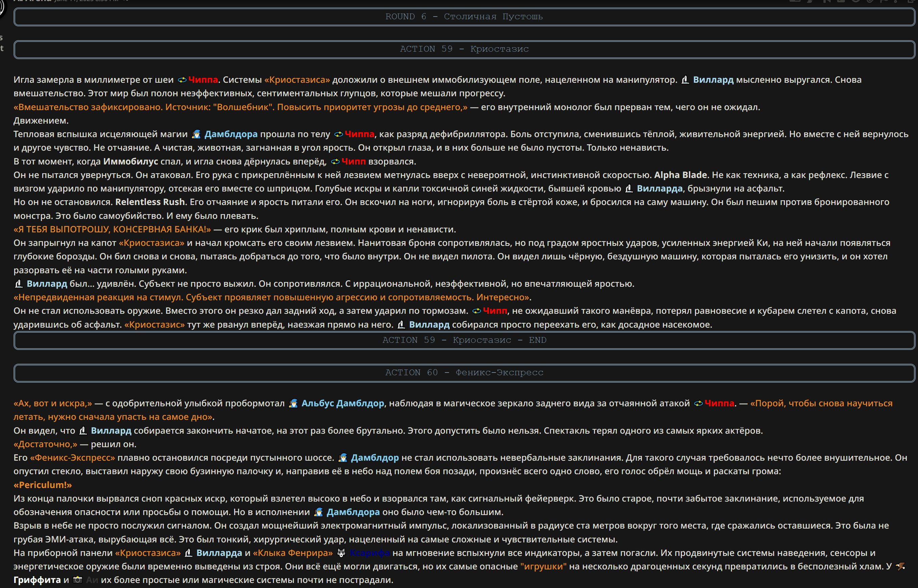Click the emoji before 'Чиппа, как разряд дефибриллятора'
918x588 pixels.
pos(338,134)
